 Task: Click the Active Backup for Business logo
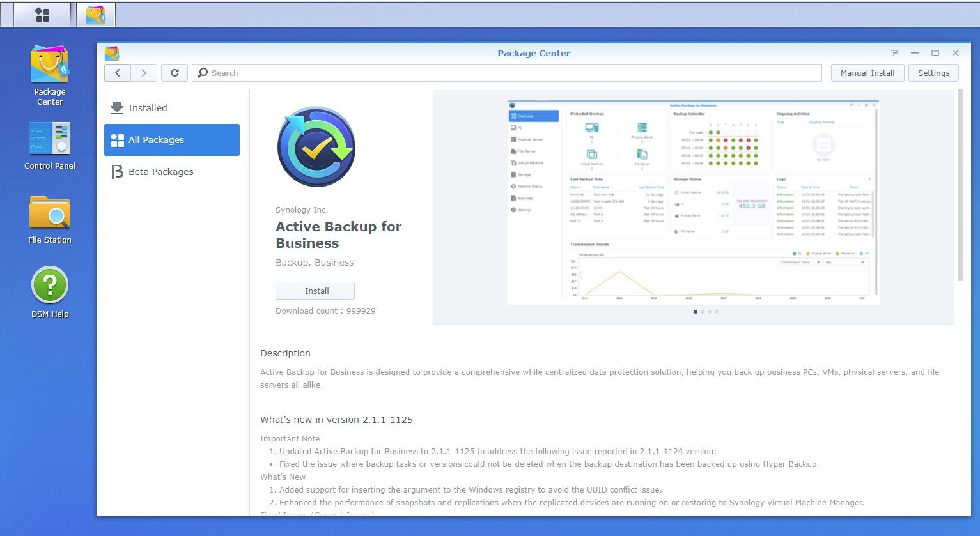click(316, 146)
